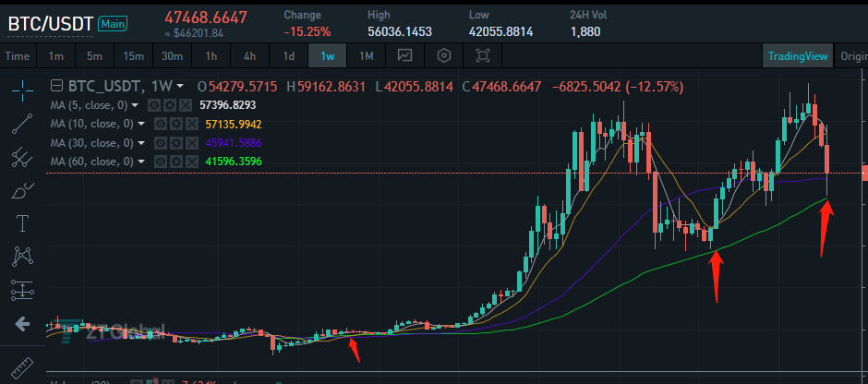The width and height of the screenshot is (868, 384).
Task: Select the 5m timeframe
Action: pyautogui.click(x=95, y=56)
